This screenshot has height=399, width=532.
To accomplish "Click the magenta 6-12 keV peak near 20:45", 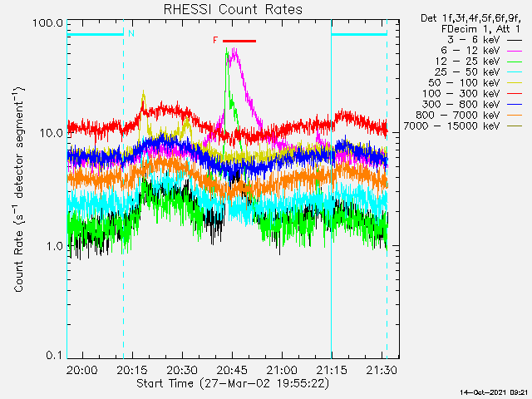I will tap(234, 54).
